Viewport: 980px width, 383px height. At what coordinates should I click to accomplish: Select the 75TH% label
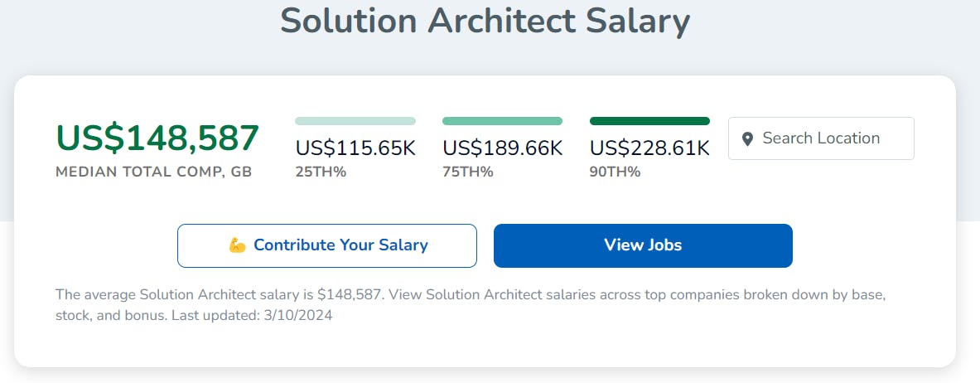(468, 172)
